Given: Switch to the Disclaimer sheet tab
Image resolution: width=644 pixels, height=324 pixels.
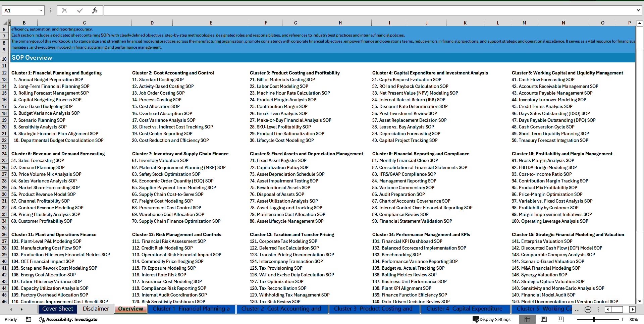Looking at the screenshot, I should pos(95,309).
